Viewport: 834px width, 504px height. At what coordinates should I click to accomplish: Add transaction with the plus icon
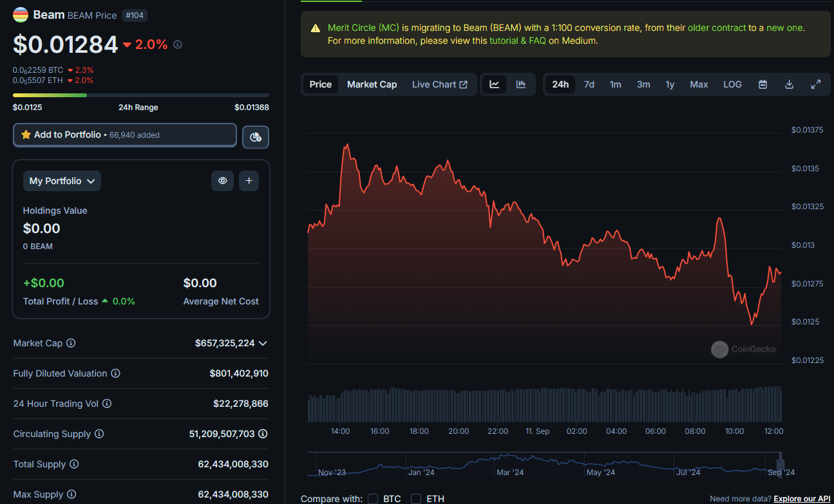pyautogui.click(x=249, y=181)
